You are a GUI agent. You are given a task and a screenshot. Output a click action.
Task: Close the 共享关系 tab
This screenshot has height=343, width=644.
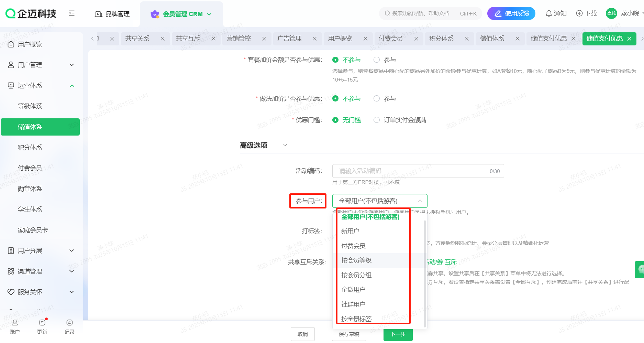click(x=163, y=39)
